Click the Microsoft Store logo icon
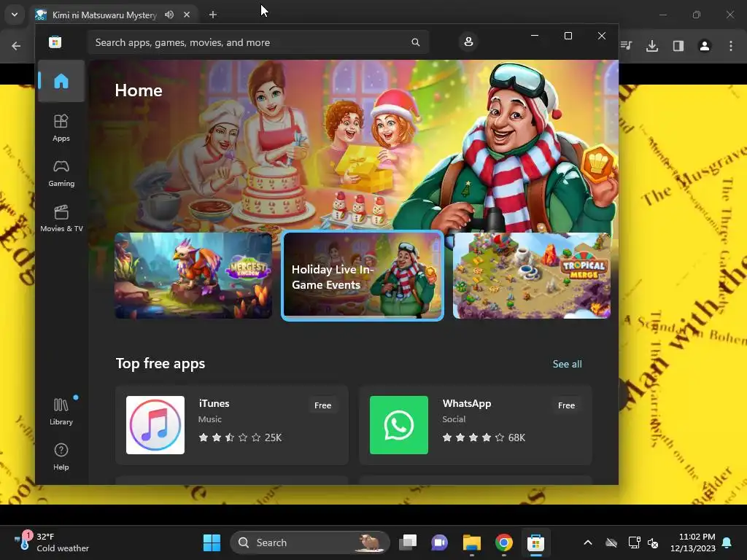This screenshot has height=560, width=747. (55, 42)
